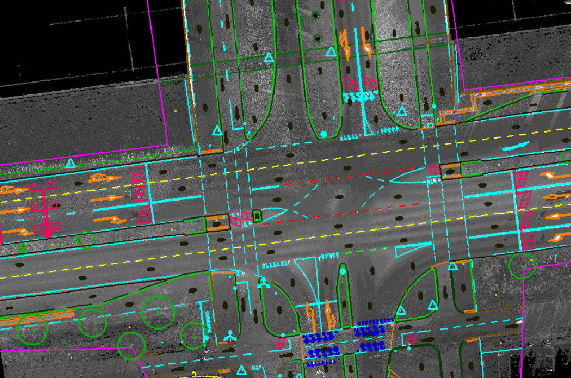The image size is (571, 378).
Task: Select the upper red dashed line in the intersection
Action: point(349,177)
